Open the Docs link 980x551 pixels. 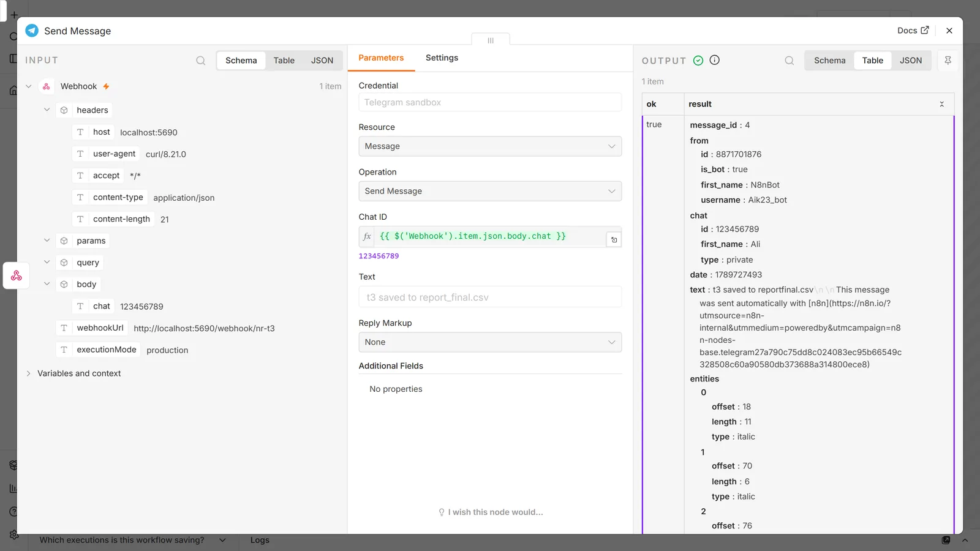tap(913, 31)
